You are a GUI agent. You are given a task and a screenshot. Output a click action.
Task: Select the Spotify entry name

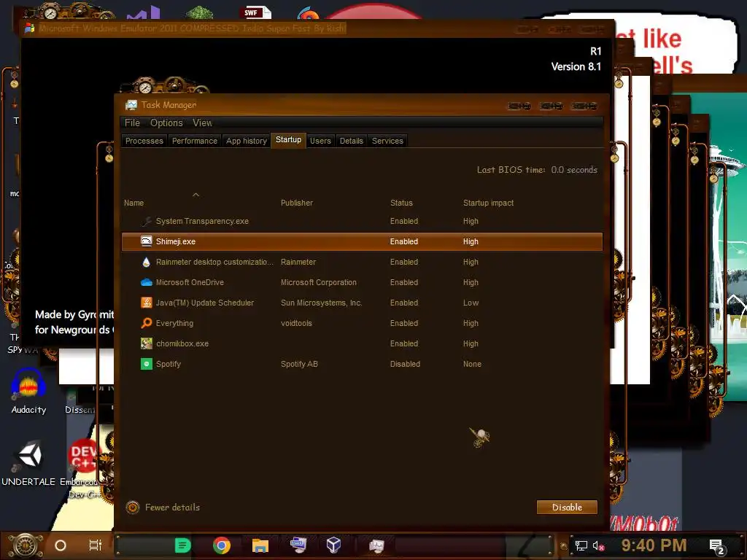coord(169,364)
